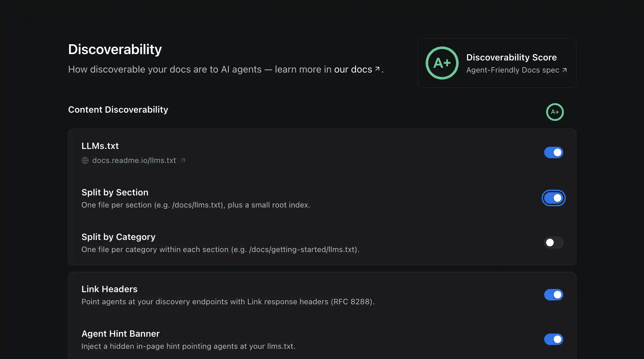The width and height of the screenshot is (644, 359).
Task: Click the arrow icon after Agent-Friendly Docs spec
Action: 565,70
